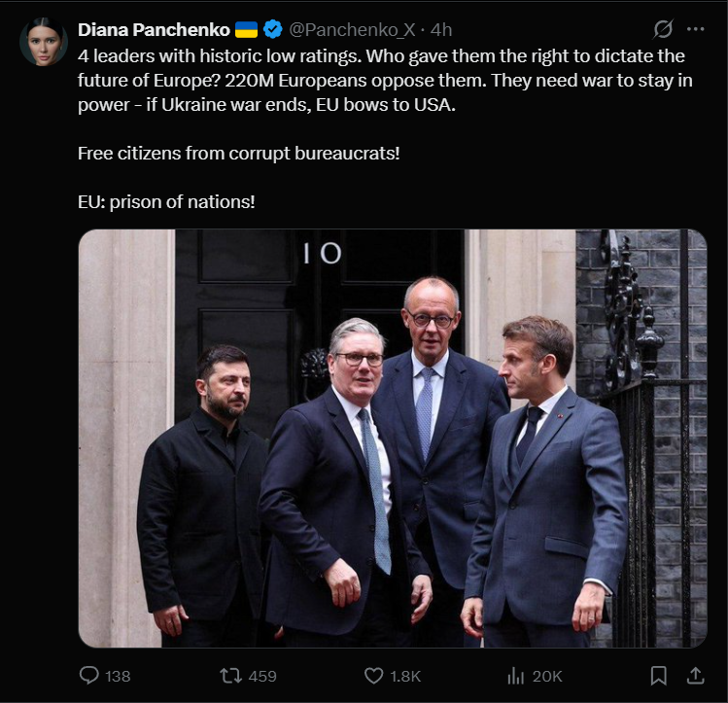Screen dimensions: 728x703
Task: Open Diana Panchenko's profile avatar
Action: pos(44,42)
